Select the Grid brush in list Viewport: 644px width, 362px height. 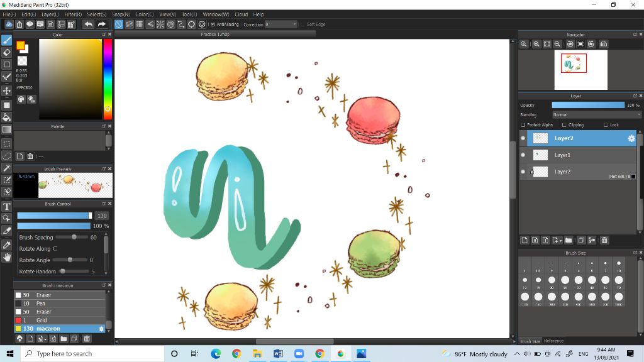click(60, 320)
